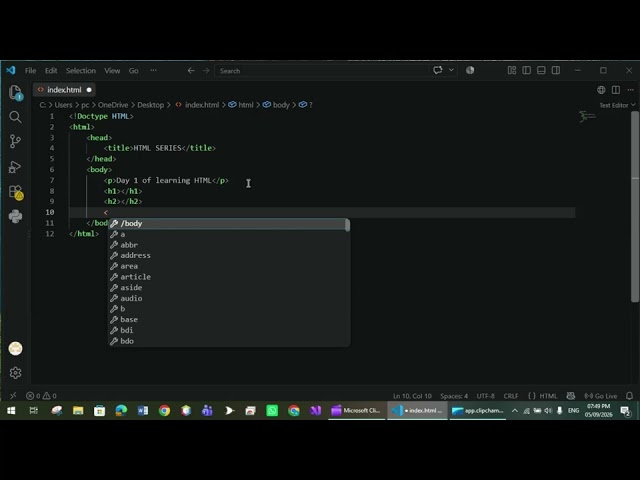Screen dimensions: 640x480
Task: Click the icon right of Copilot dropdown
Action: click(470, 70)
